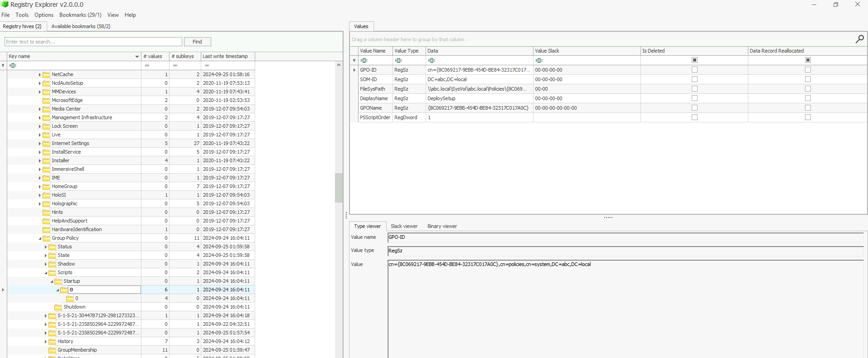Click the Key name filter row icon
Image resolution: width=868 pixels, height=358 pixels.
[x=13, y=65]
